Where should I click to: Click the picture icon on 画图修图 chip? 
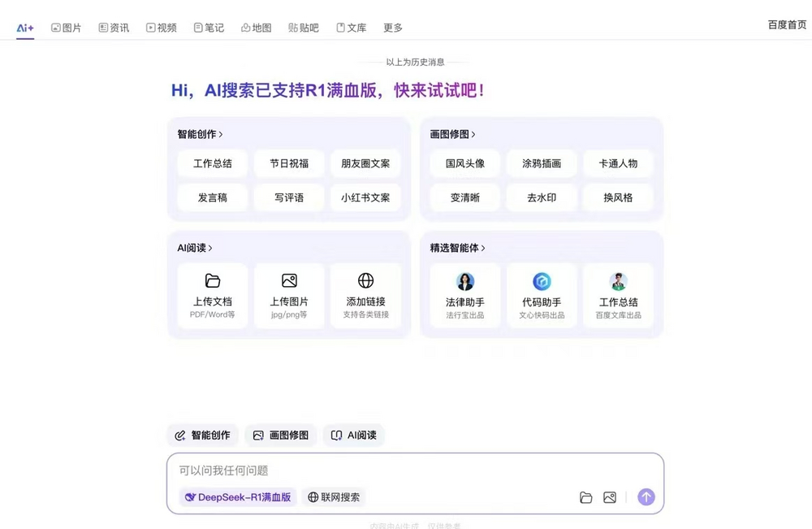pyautogui.click(x=258, y=436)
